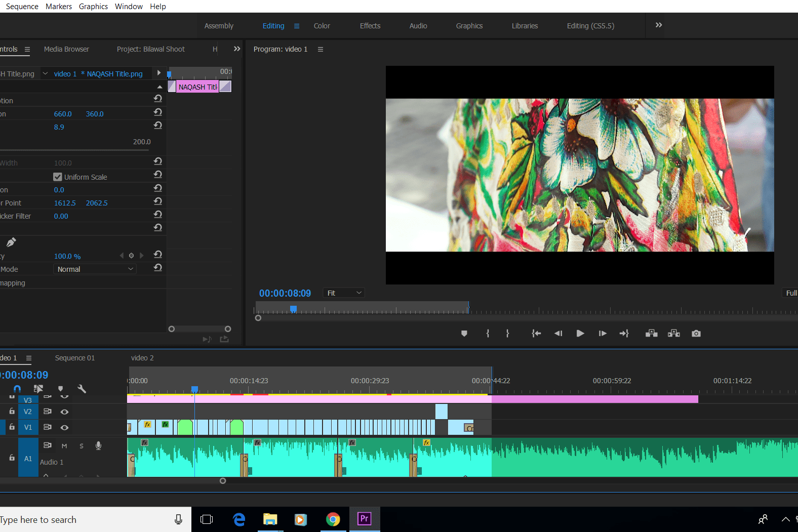
Task: Show hidden panel tabs overflow arrows
Action: click(237, 49)
